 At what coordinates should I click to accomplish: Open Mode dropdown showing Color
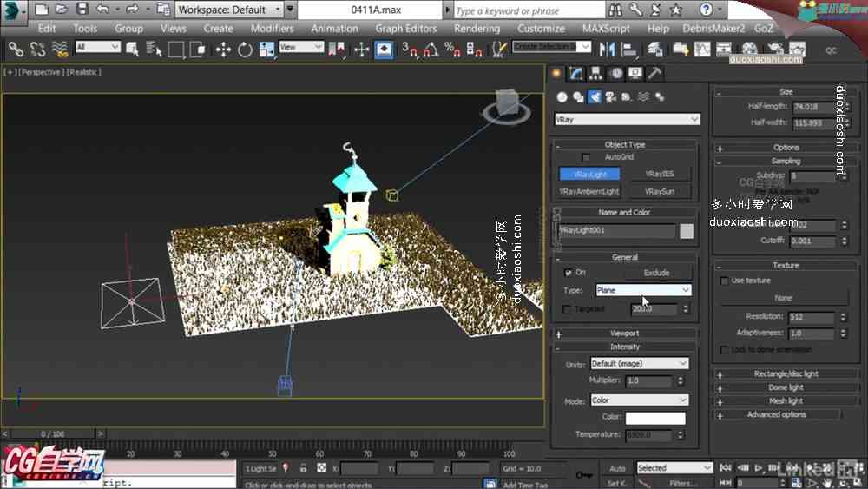point(640,400)
